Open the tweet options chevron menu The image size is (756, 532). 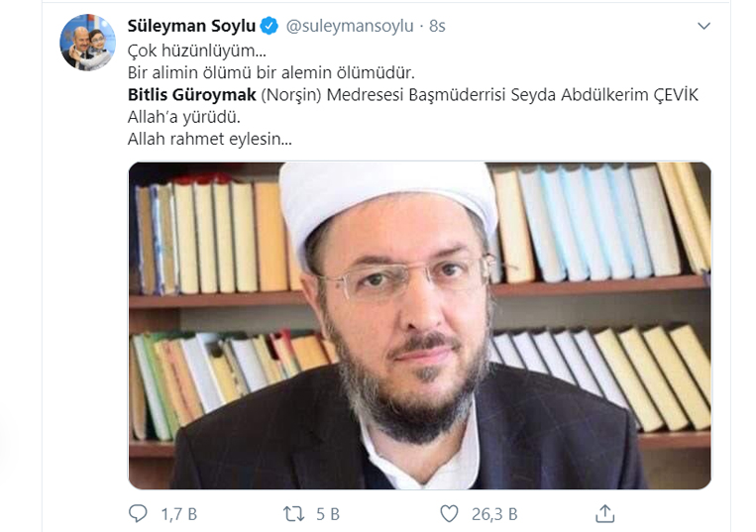click(703, 26)
